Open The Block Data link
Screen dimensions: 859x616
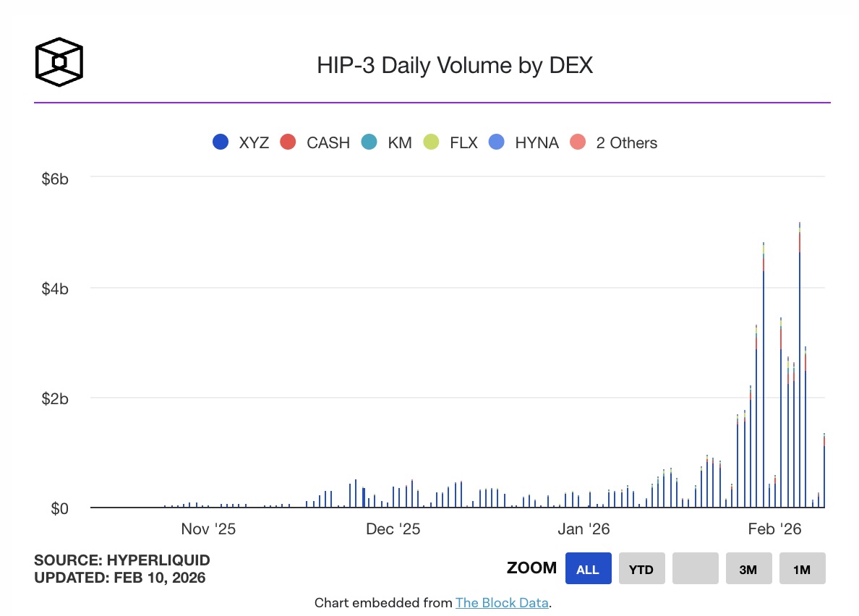point(502,602)
